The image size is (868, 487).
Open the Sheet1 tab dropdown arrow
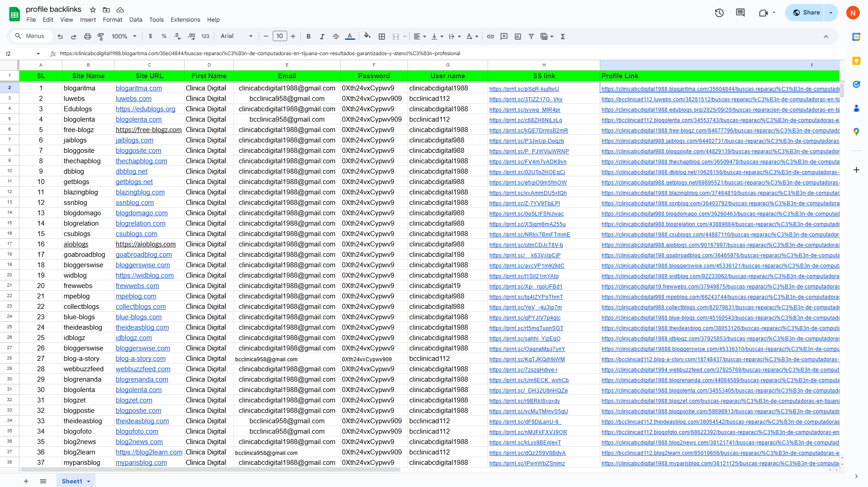coord(89,481)
